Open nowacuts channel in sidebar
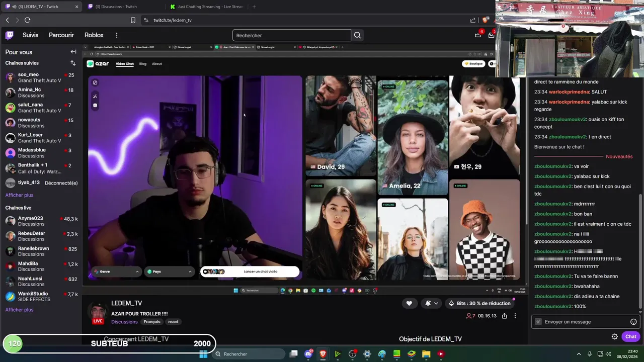The height and width of the screenshot is (362, 644). coord(41,123)
